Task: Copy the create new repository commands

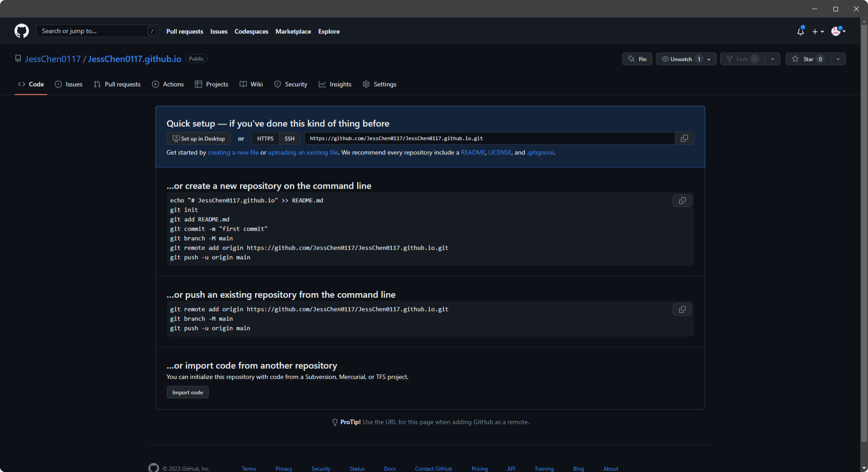Action: coord(682,201)
